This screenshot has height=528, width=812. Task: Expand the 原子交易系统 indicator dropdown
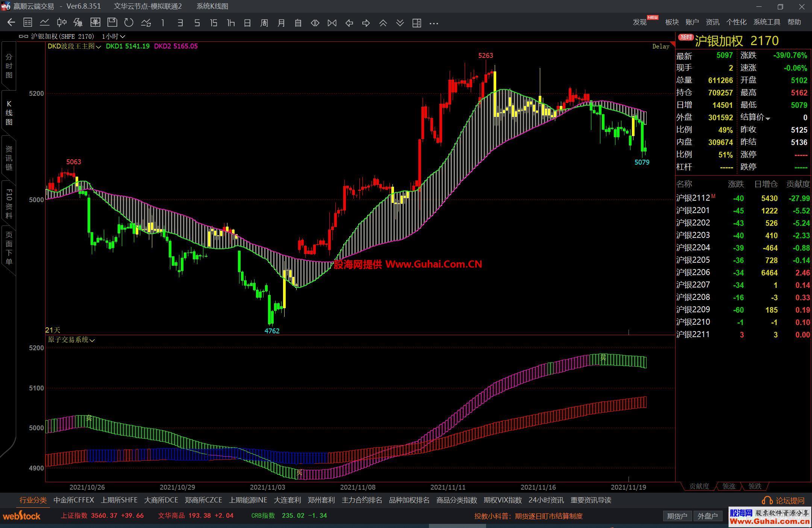[92, 340]
